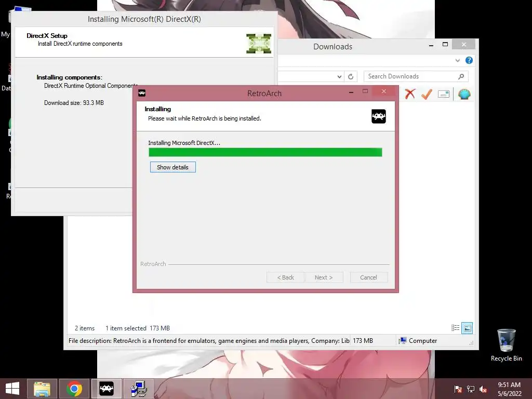Click the properties card icon in Downloads toolbar
The width and height of the screenshot is (532, 399).
(x=444, y=94)
